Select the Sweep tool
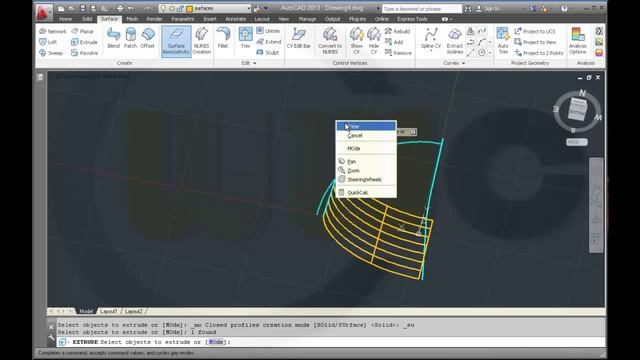 [51, 53]
